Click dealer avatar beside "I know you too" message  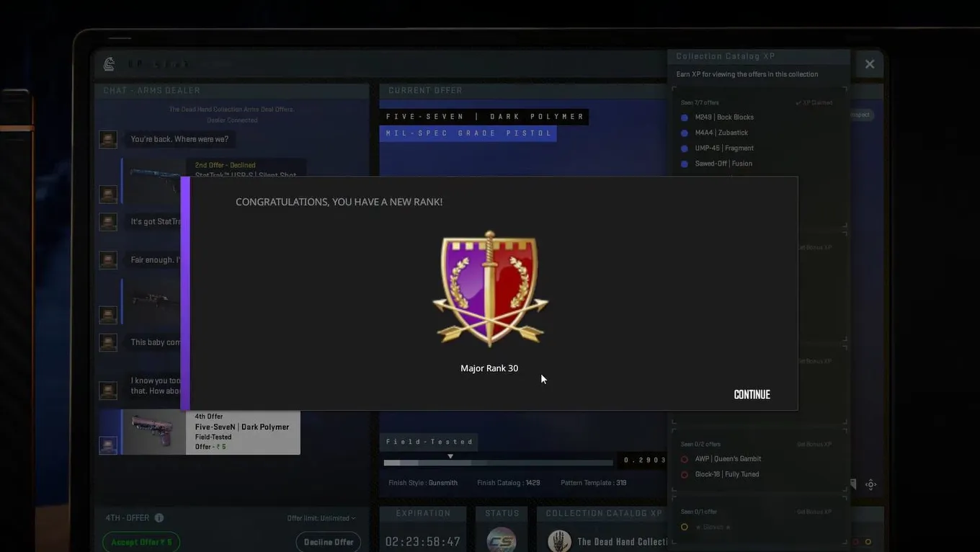tap(108, 391)
